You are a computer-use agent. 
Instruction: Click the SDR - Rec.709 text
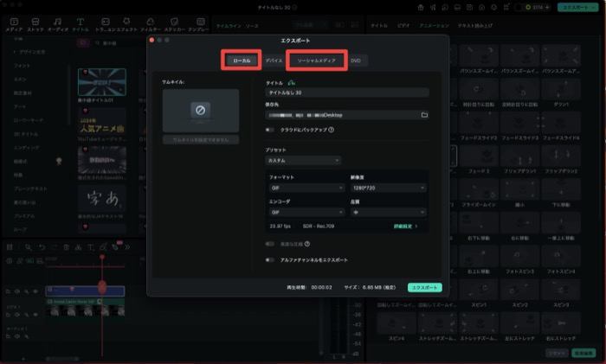pos(319,227)
